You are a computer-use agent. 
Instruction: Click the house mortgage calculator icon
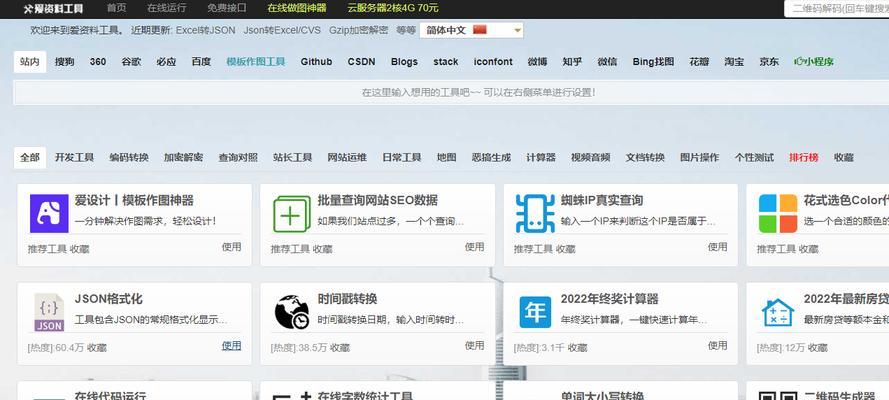coord(778,312)
